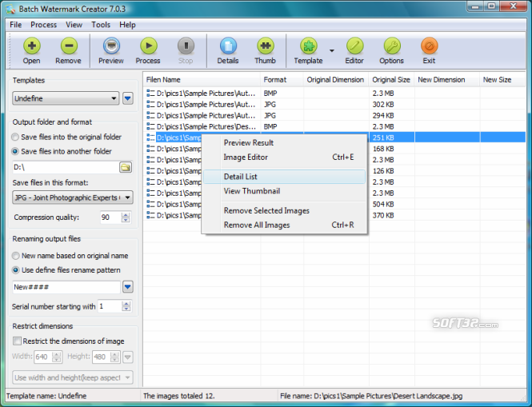The height and width of the screenshot is (407, 532).
Task: Click the output folder path field D:\
Action: click(x=66, y=167)
